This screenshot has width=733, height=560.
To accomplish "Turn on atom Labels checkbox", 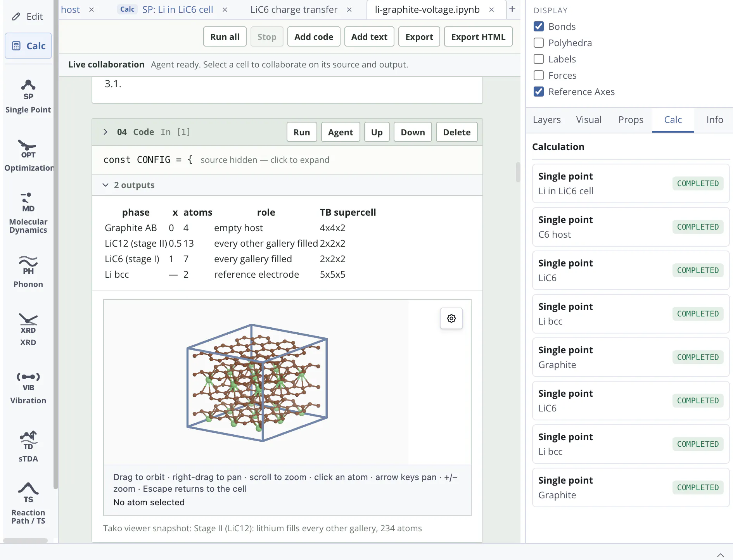I will click(x=539, y=59).
